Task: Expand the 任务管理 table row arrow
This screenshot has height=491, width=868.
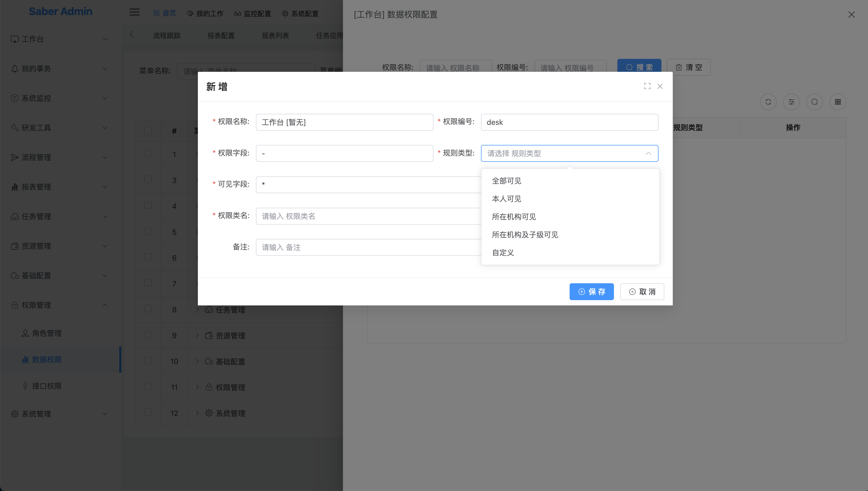Action: [x=197, y=309]
